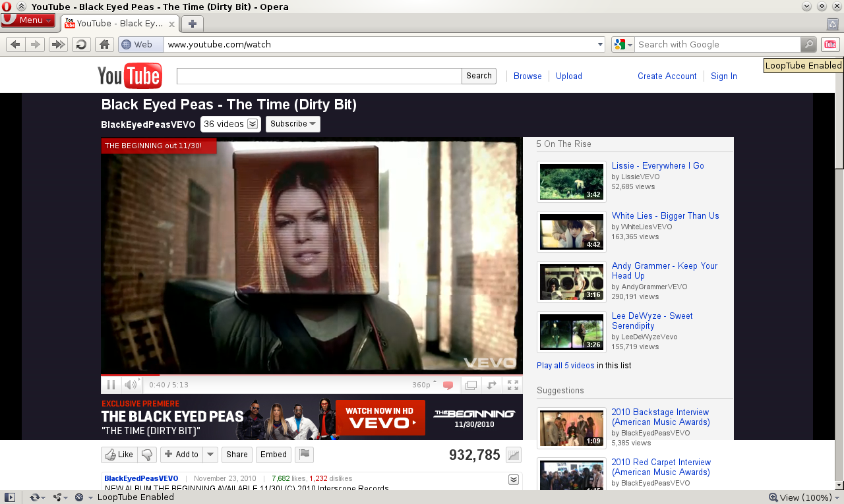Expand the Add to dropdown arrow

[x=210, y=454]
